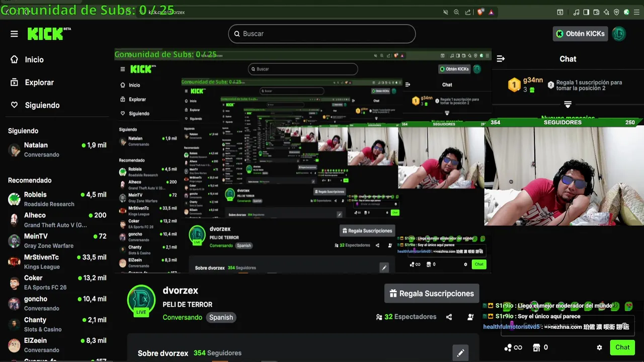The height and width of the screenshot is (362, 644).
Task: Open recommended channel Alheco
Action: pos(57,220)
